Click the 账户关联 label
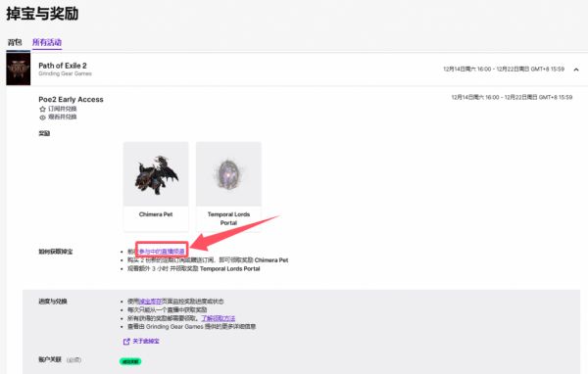Viewport: 588px width, 374px height. point(50,359)
